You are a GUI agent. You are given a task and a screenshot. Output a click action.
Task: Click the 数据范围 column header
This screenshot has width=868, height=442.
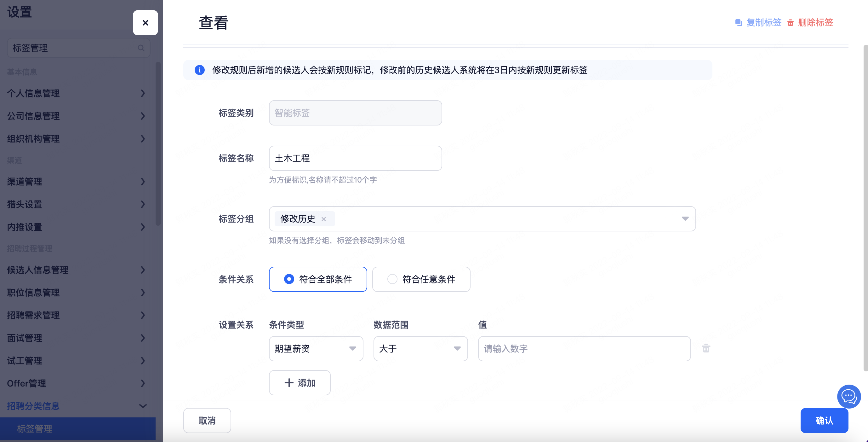[x=391, y=325]
